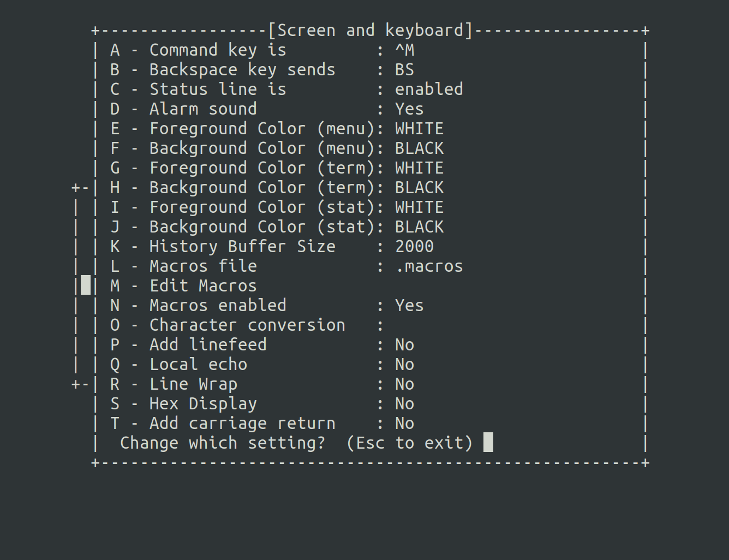Click the Macros file .macros value
The height and width of the screenshot is (560, 729).
point(428,266)
